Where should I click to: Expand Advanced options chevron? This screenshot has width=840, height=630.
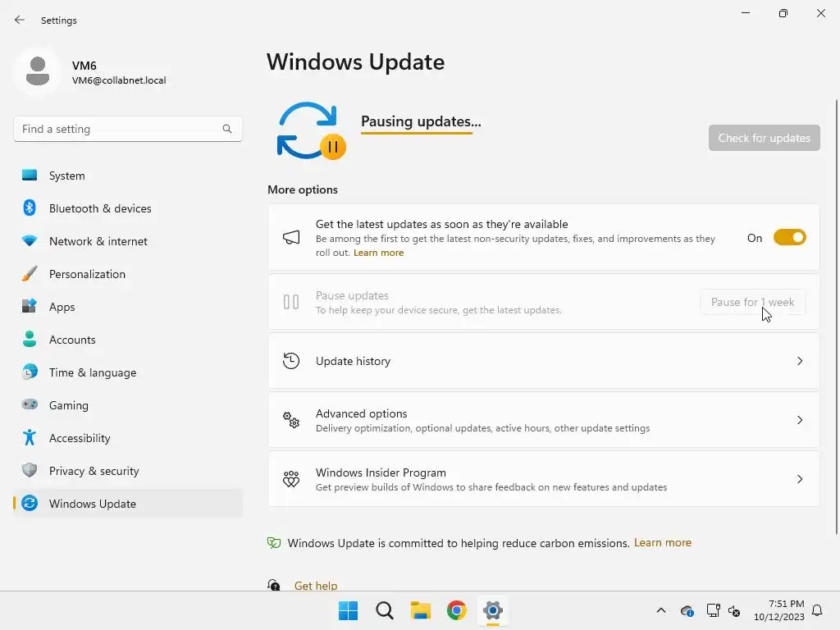pos(800,419)
